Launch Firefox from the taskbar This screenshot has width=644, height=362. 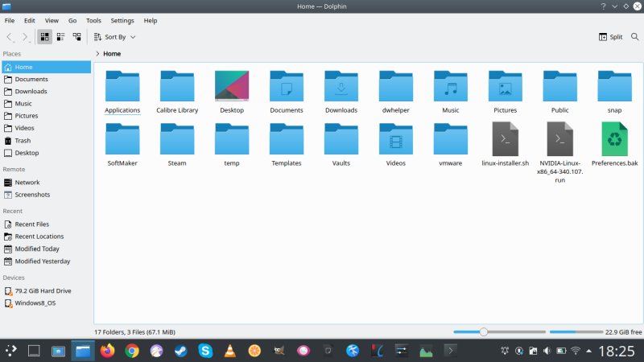click(107, 351)
